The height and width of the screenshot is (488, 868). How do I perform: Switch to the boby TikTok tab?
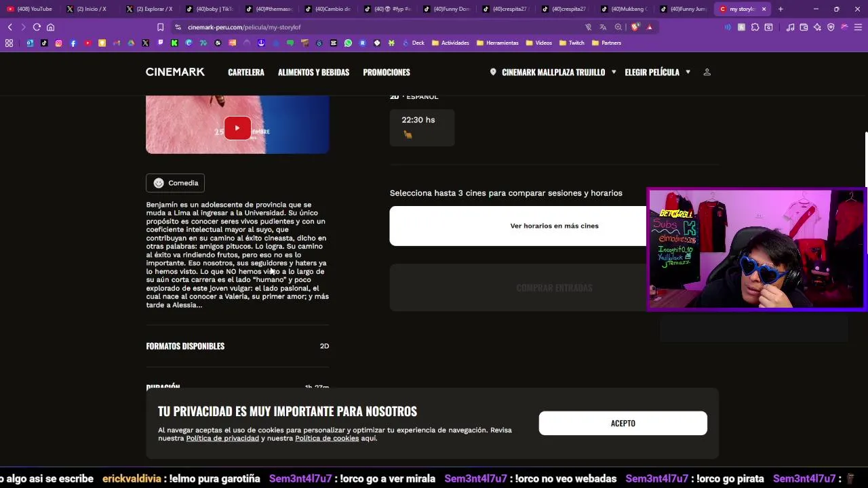click(209, 9)
